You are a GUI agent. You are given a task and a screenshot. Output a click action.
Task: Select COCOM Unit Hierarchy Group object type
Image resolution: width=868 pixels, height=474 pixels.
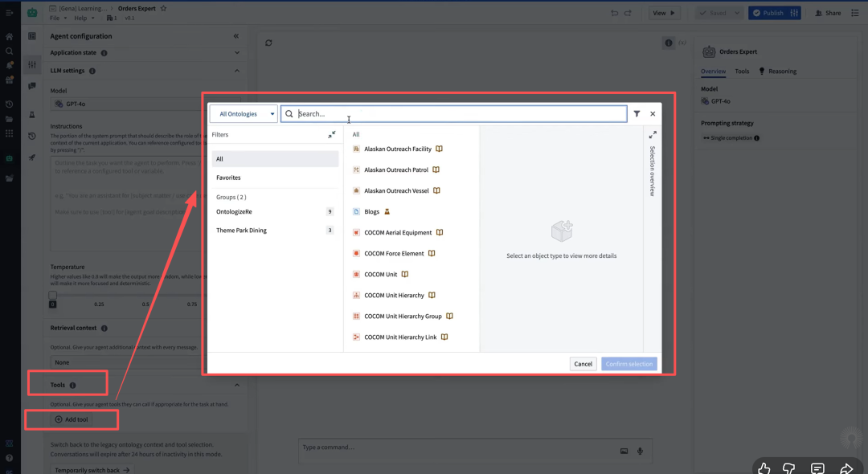click(x=403, y=317)
